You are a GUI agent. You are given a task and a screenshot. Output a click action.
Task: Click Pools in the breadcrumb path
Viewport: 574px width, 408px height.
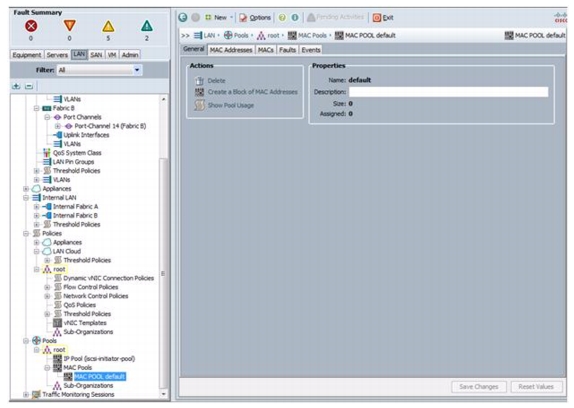[x=236, y=35]
